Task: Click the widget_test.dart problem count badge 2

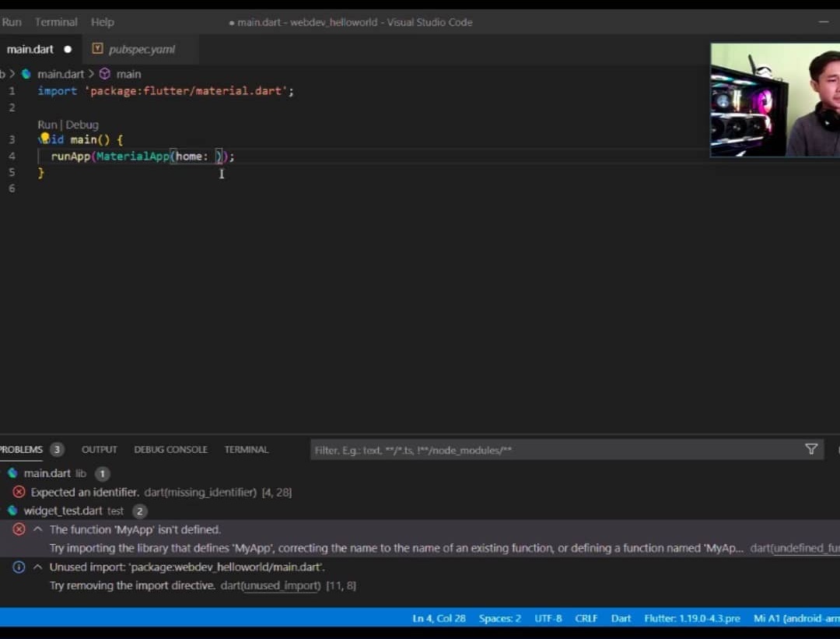Action: click(x=140, y=511)
